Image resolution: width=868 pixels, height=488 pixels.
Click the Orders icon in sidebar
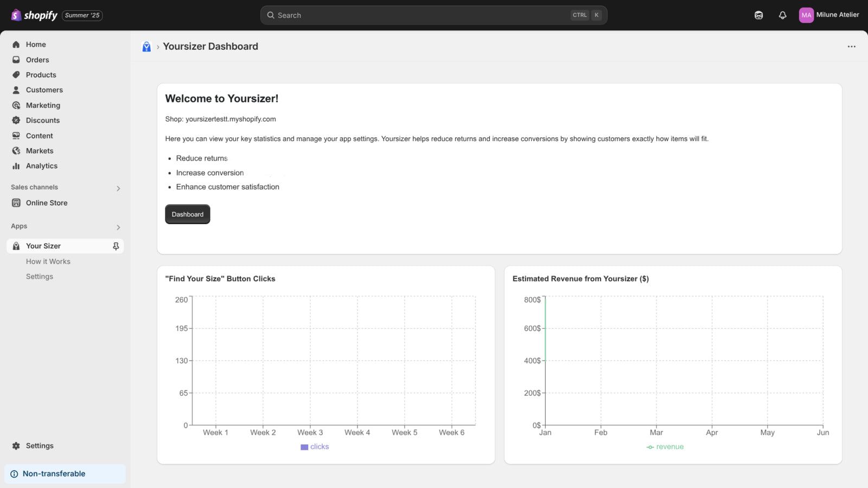pyautogui.click(x=16, y=60)
